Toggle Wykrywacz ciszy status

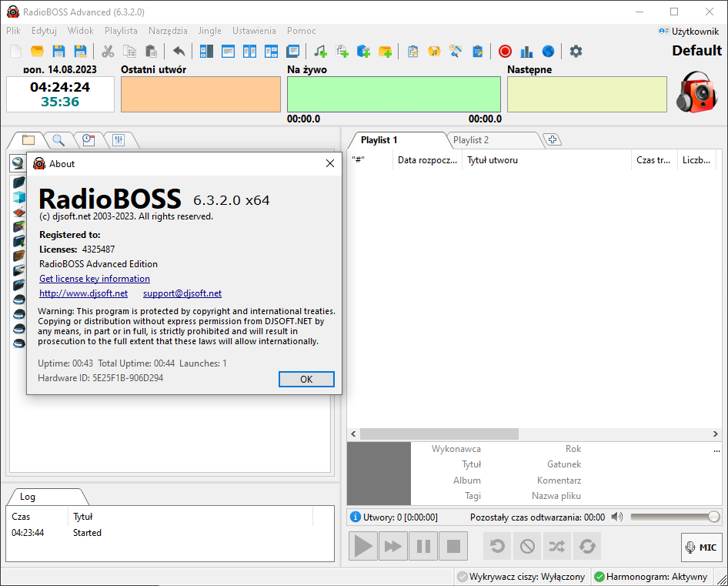[x=521, y=577]
